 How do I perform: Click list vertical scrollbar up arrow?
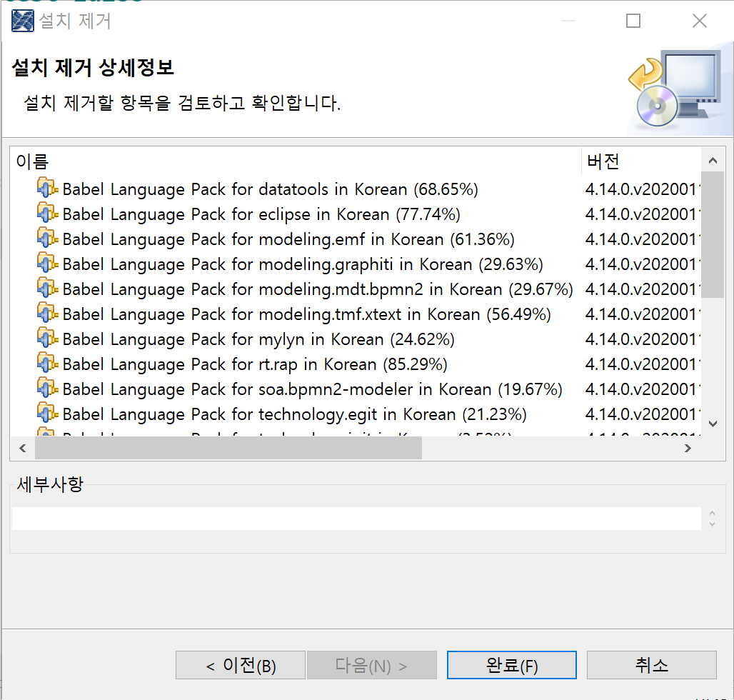[713, 161]
